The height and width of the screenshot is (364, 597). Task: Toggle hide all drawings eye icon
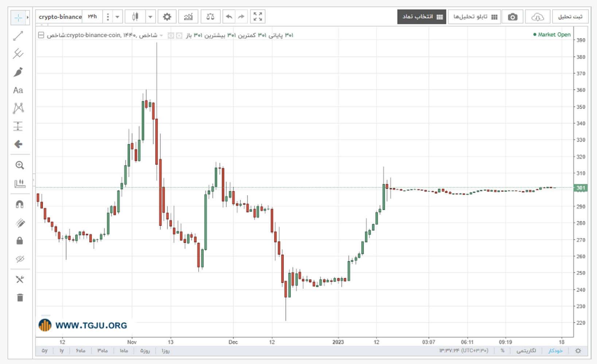click(20, 259)
